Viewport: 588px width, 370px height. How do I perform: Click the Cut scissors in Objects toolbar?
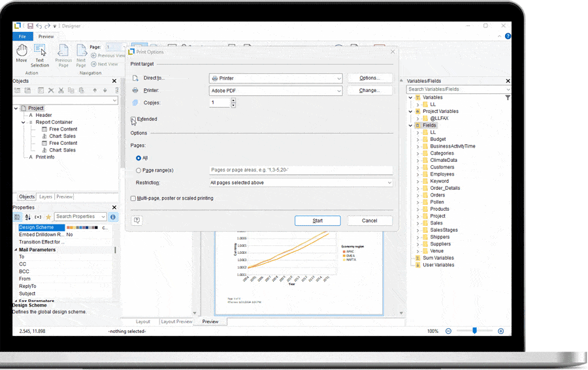click(x=61, y=90)
